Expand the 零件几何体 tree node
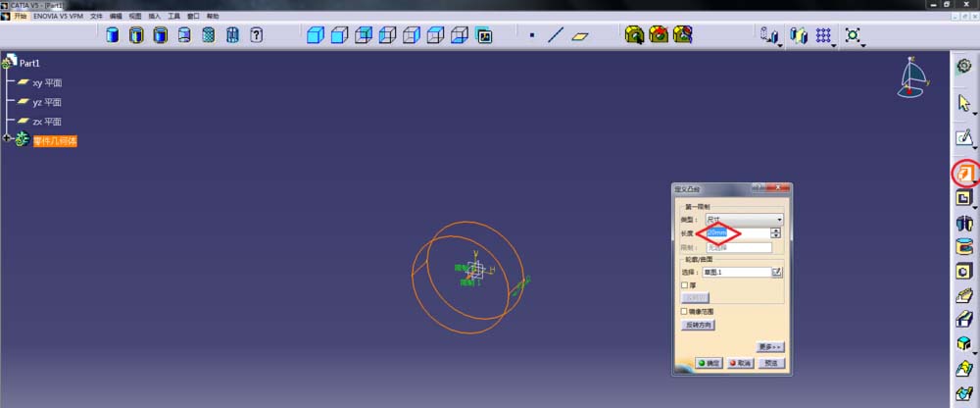The image size is (980, 408). coord(7,138)
